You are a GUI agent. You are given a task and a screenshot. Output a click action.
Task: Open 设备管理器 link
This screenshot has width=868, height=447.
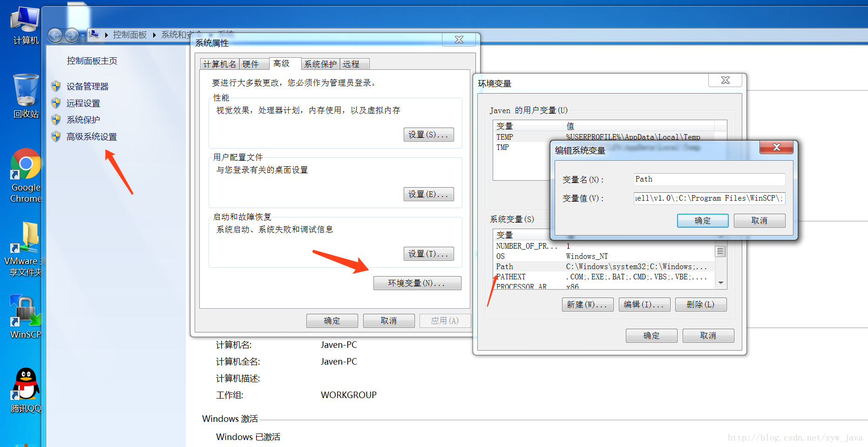click(x=88, y=86)
